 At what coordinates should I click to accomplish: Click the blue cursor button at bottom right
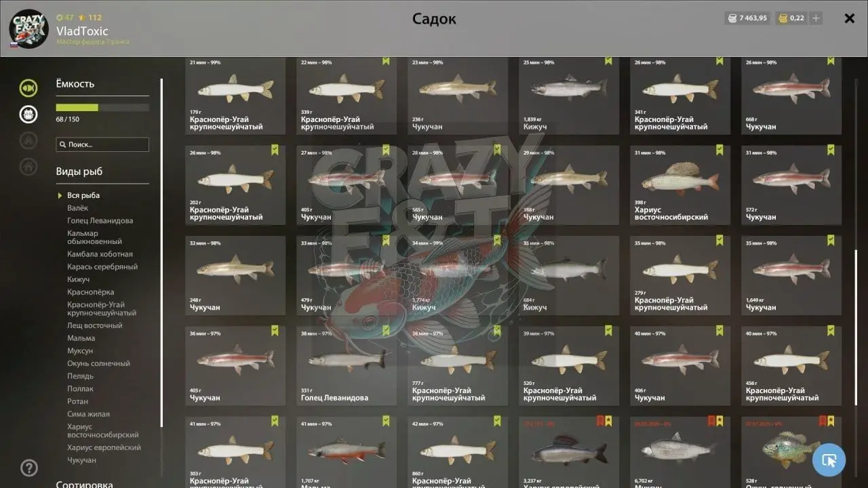coord(829,460)
